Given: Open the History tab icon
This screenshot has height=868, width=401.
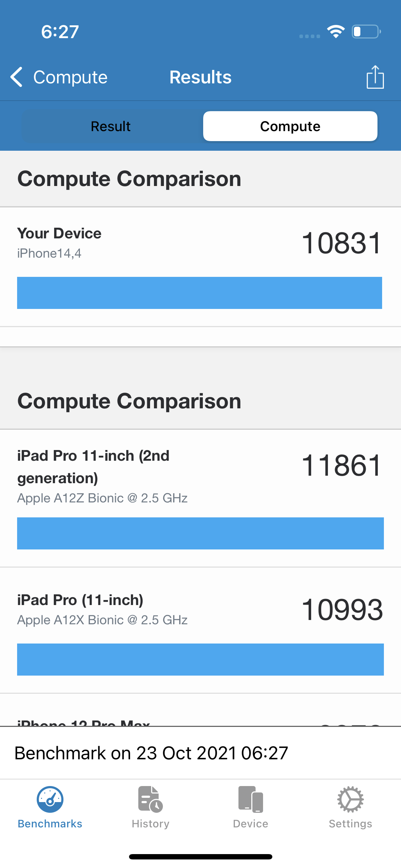Looking at the screenshot, I should point(150,800).
